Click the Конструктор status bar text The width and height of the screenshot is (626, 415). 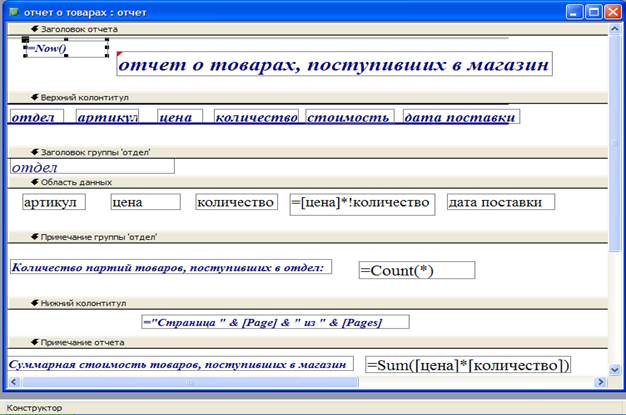[x=34, y=408]
